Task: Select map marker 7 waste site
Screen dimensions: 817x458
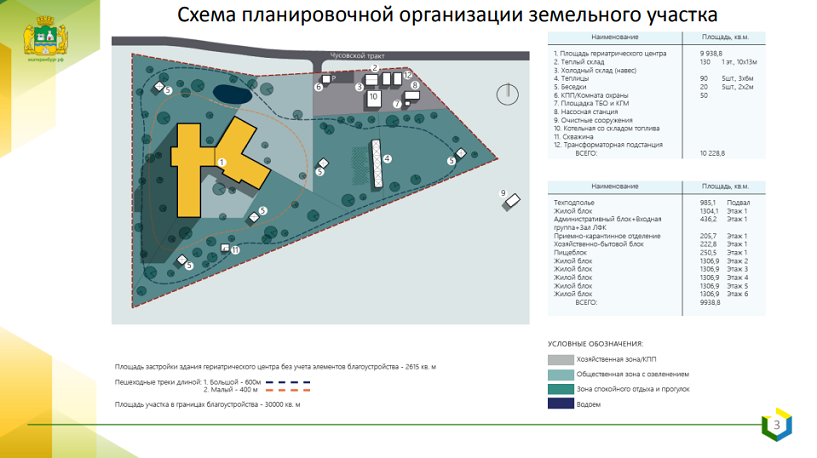Action: tap(397, 104)
